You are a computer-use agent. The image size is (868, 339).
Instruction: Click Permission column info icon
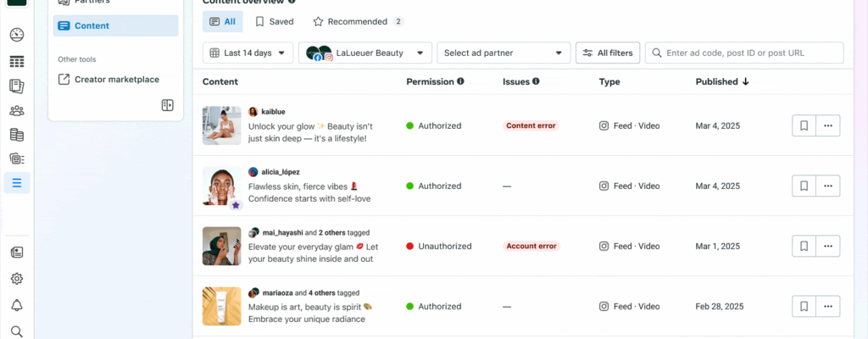click(460, 82)
